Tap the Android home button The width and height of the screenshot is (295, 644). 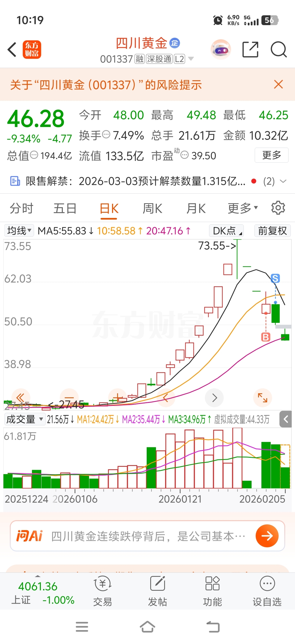147,627
